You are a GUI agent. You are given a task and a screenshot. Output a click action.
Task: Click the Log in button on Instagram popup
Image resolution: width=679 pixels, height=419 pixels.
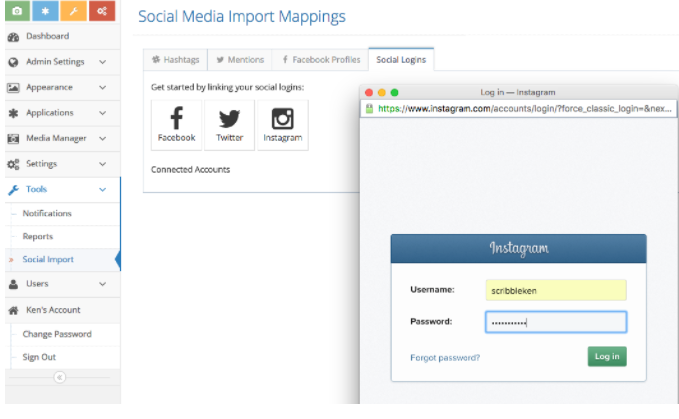[x=607, y=356]
